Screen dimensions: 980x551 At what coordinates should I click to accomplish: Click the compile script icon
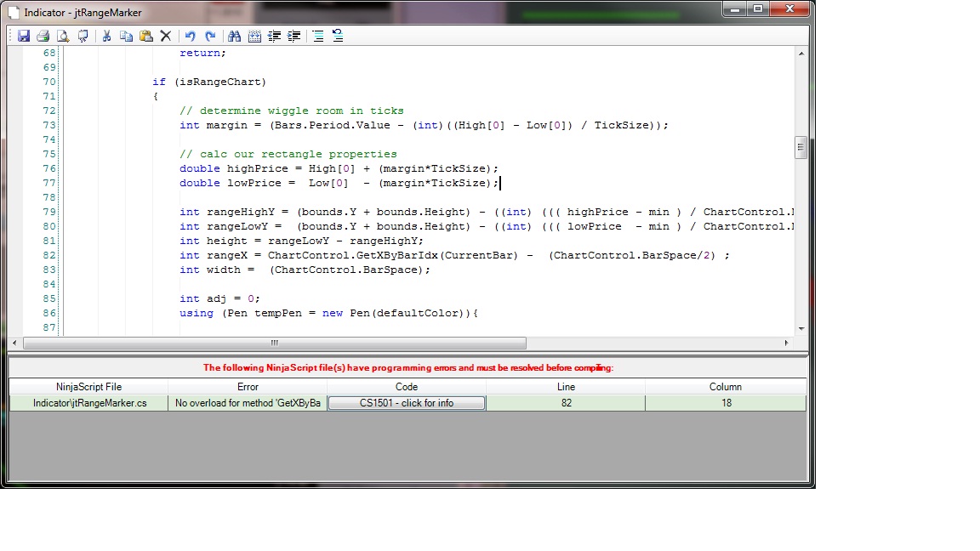pos(83,37)
